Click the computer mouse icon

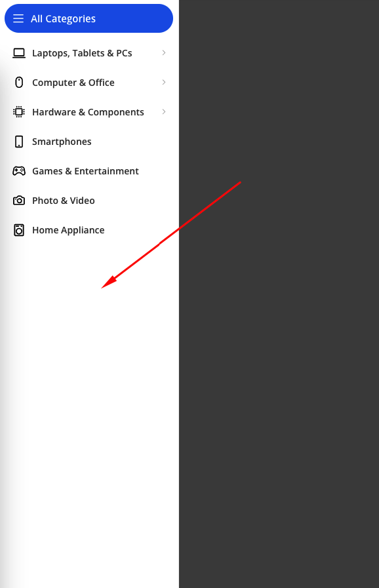[x=19, y=82]
